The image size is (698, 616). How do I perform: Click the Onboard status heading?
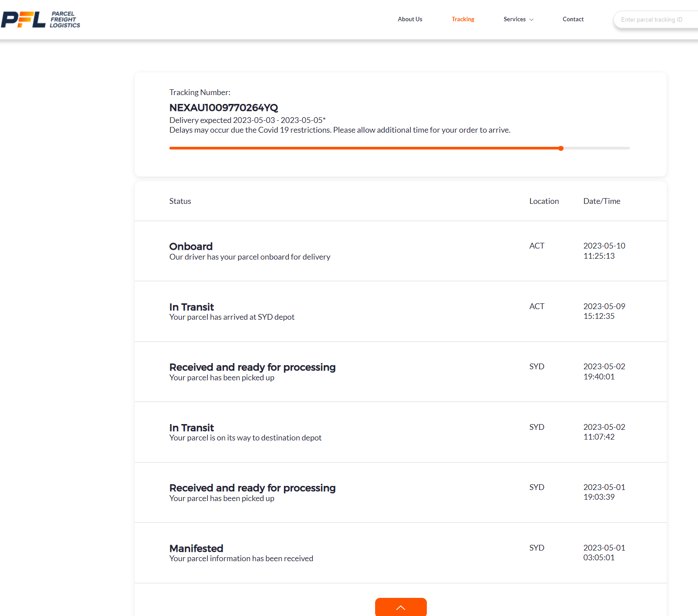[x=191, y=246]
